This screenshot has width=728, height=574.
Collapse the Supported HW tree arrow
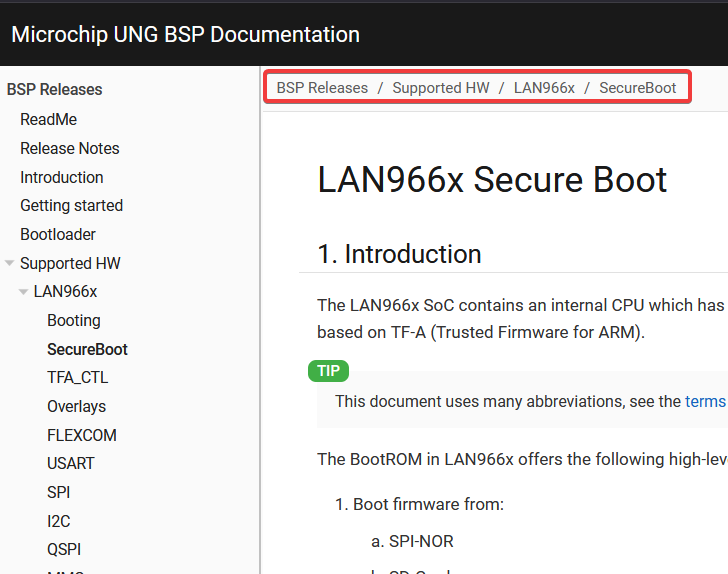coord(10,264)
